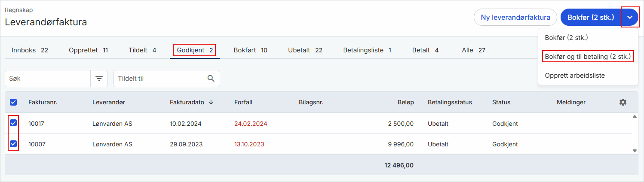The width and height of the screenshot is (644, 182).
Task: Click the total sum 12 496,00
Action: 399,165
